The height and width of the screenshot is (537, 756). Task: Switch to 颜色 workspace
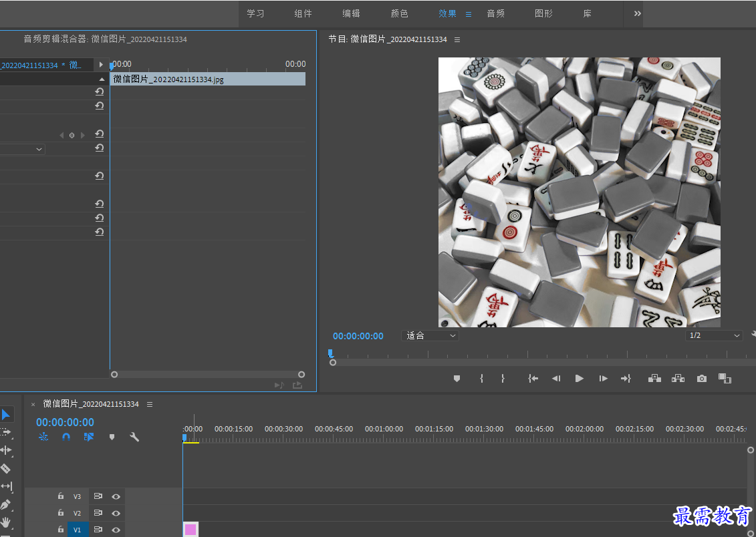click(400, 13)
